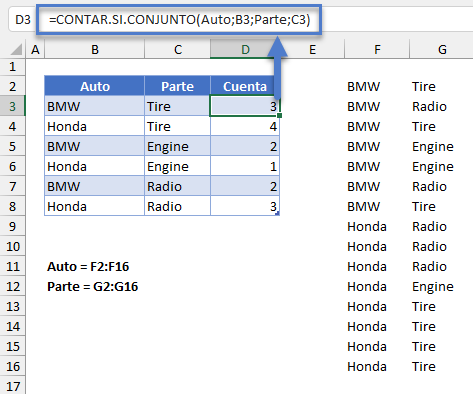Select column B header
Image resolution: width=473 pixels, height=394 pixels.
point(95,50)
